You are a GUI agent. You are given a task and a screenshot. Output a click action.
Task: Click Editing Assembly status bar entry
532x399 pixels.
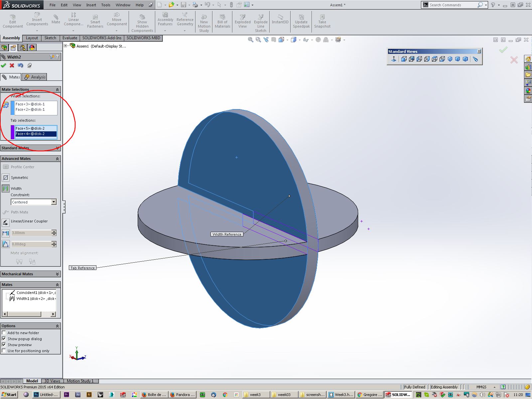444,387
